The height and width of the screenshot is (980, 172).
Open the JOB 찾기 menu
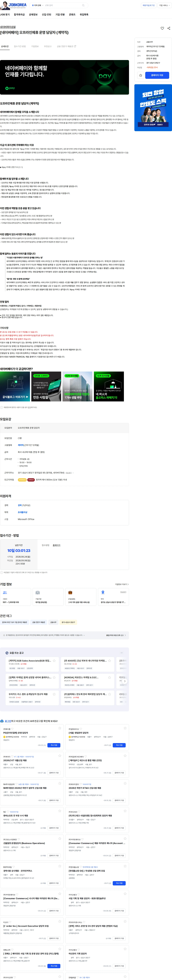[5, 14]
